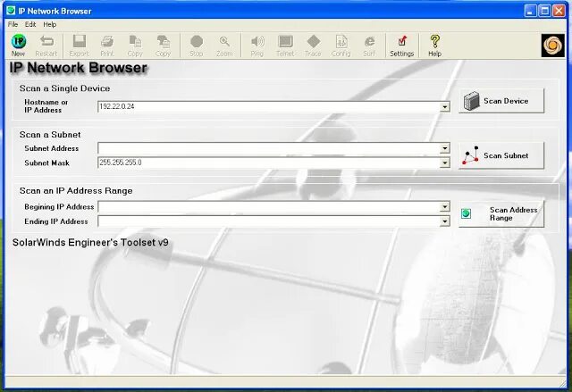Expand the Hostname or IP Address dropdown
This screenshot has height=392, width=572.
click(x=445, y=107)
